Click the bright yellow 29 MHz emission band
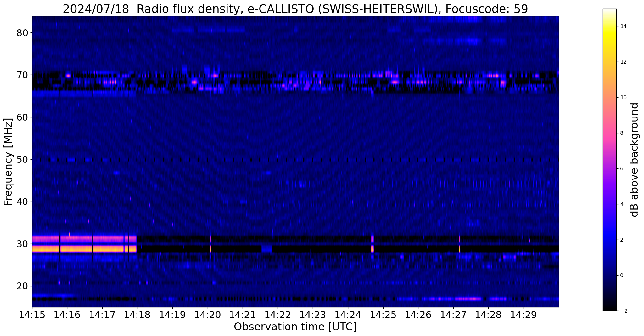Screen dimensions: 644x336 (84, 249)
